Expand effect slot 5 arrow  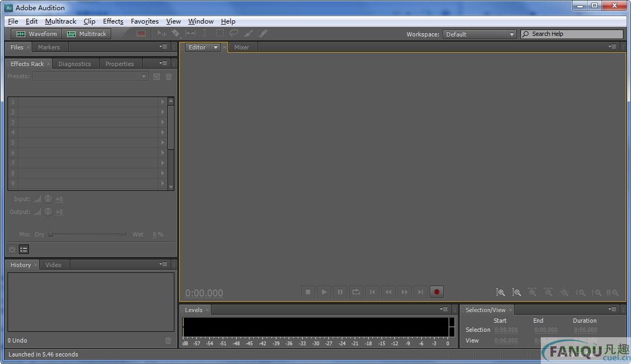[x=163, y=143]
